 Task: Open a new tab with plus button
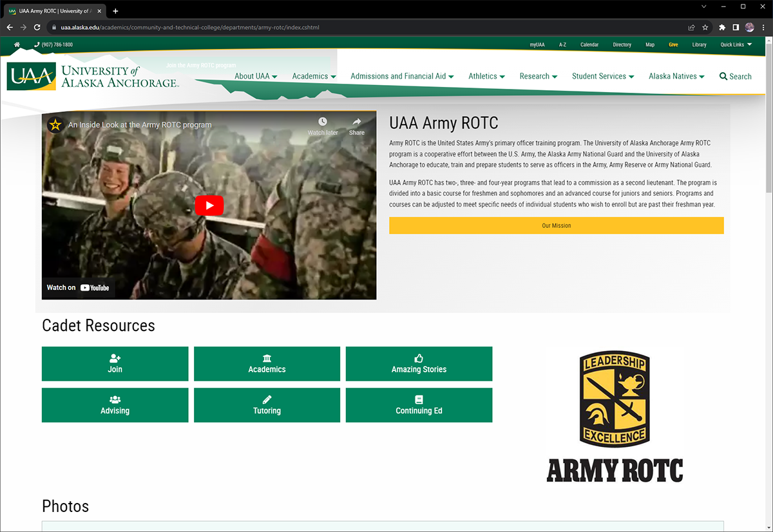tap(115, 11)
